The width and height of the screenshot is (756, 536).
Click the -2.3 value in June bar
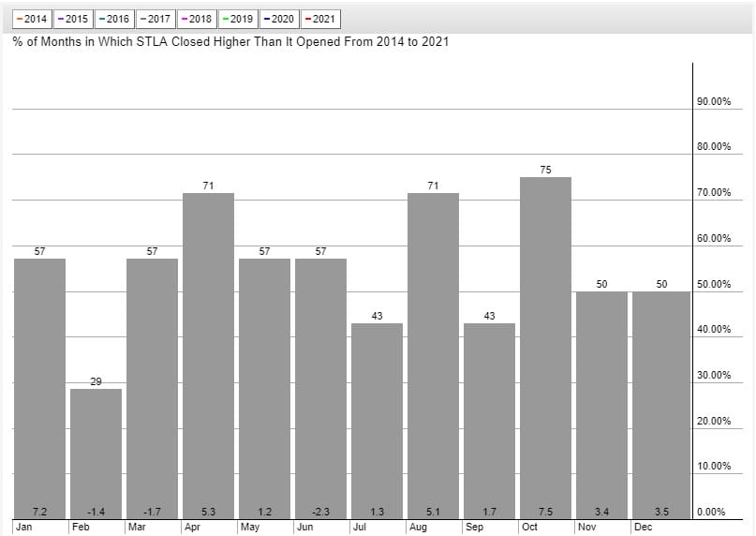(320, 512)
